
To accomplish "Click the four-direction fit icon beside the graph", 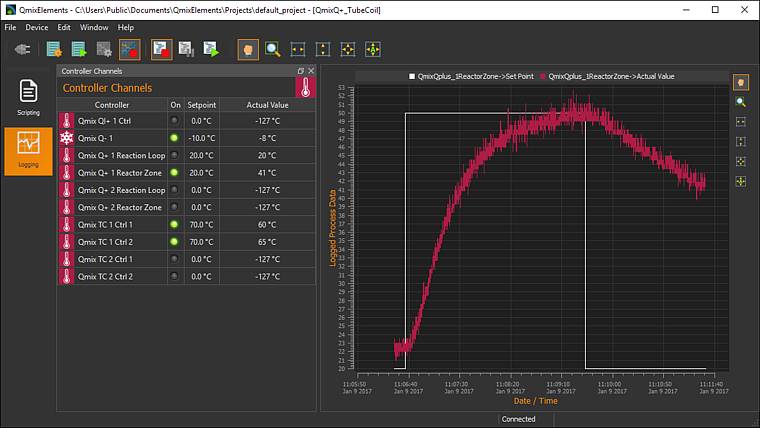I will click(741, 161).
